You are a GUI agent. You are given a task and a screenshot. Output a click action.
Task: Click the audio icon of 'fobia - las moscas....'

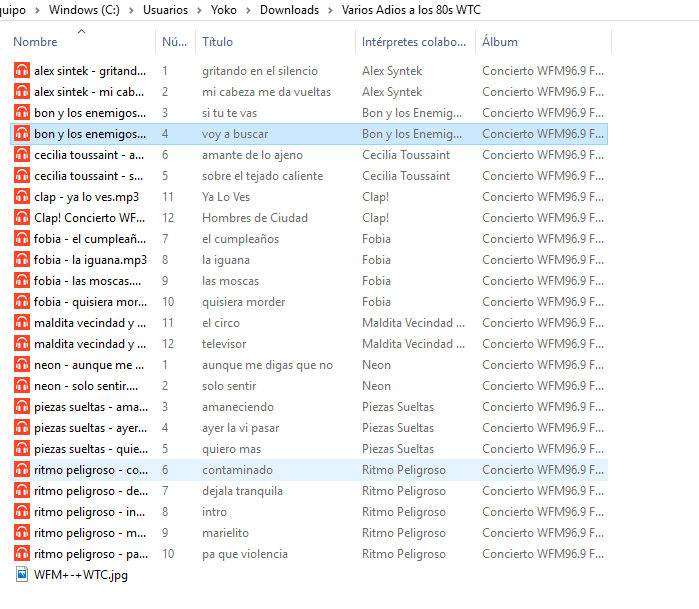click(22, 280)
